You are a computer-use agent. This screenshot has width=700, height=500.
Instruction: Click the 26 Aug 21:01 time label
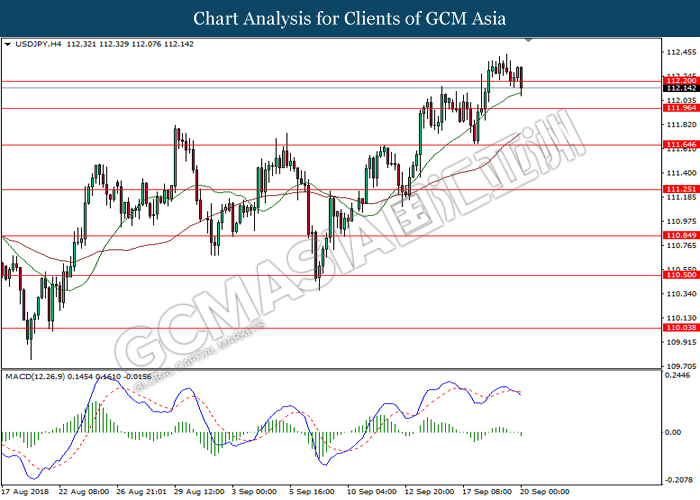(x=141, y=492)
